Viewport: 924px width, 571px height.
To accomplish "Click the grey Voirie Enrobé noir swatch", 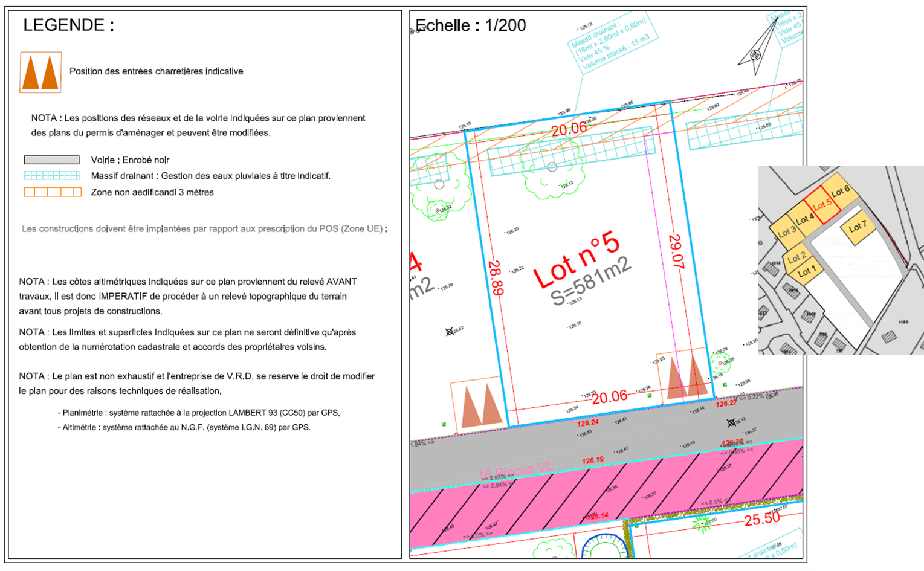I will pyautogui.click(x=52, y=160).
